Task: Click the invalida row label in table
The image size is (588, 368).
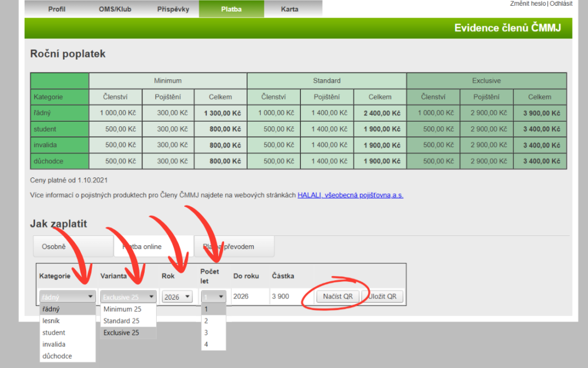Action: (x=60, y=145)
